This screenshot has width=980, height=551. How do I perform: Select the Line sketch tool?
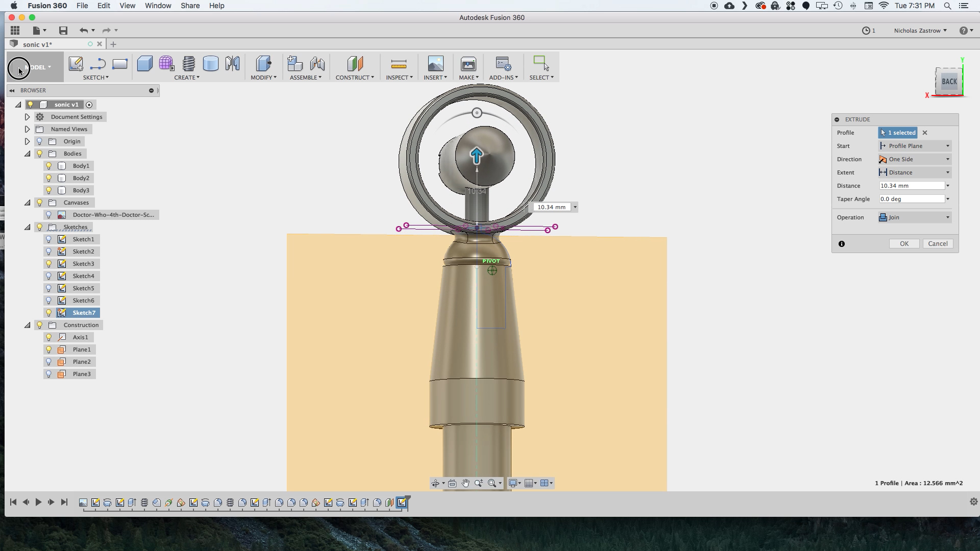tap(97, 64)
